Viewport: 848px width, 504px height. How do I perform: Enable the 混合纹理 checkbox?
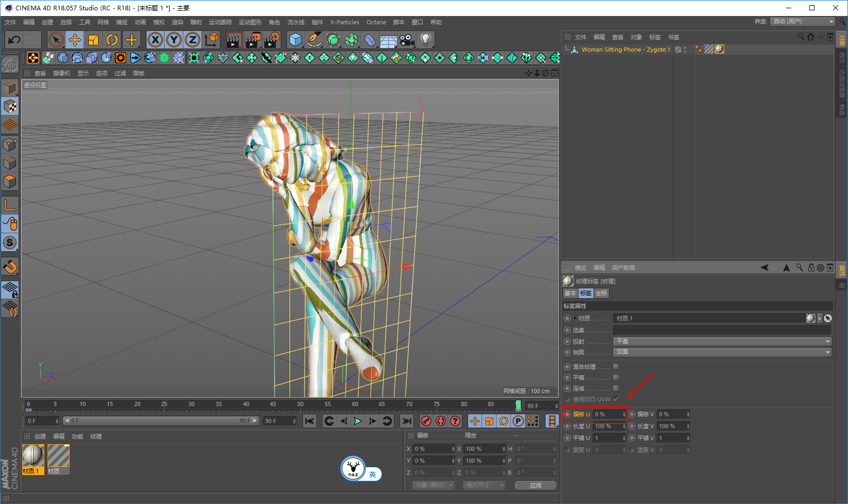coord(616,367)
